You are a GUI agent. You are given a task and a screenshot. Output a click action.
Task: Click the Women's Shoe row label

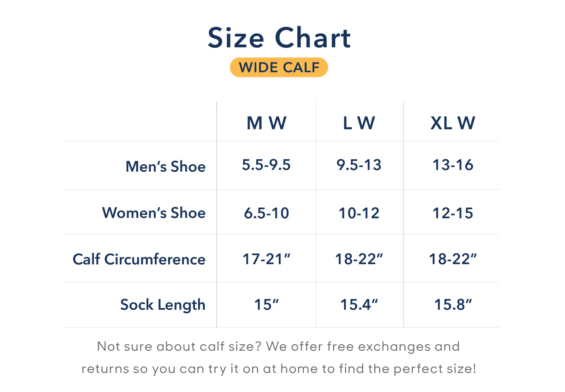click(154, 213)
